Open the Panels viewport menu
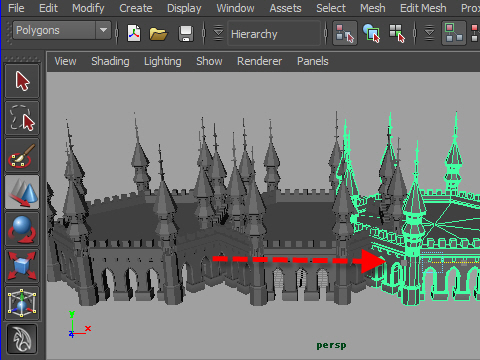 [x=313, y=61]
